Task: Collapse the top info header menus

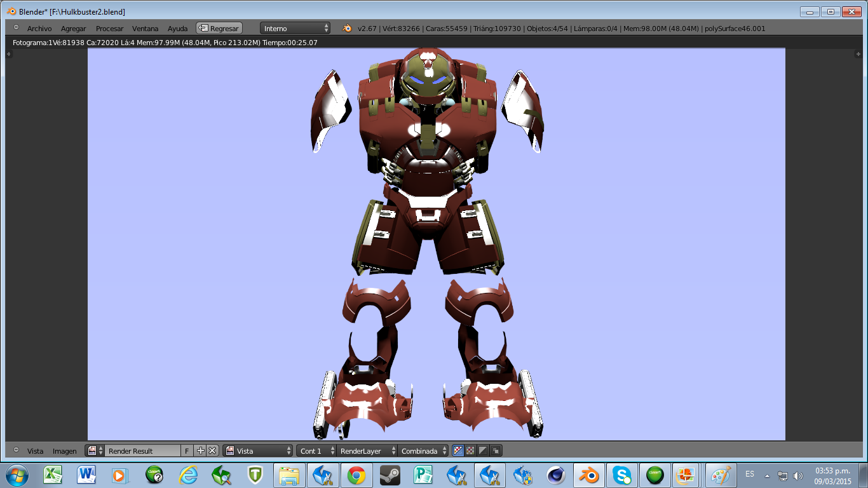Action: [16, 28]
